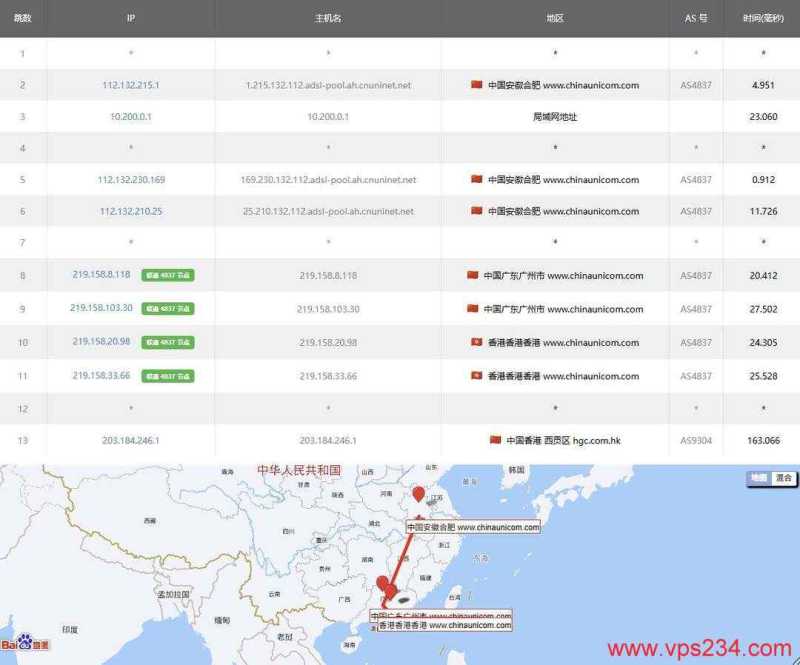Click the IP address 219.158.103.30
800x665 pixels.
[100, 309]
